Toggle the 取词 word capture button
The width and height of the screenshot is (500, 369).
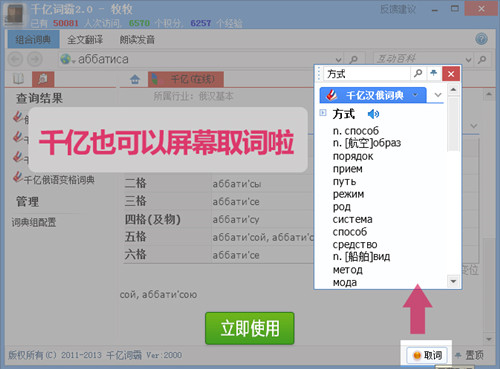(427, 355)
